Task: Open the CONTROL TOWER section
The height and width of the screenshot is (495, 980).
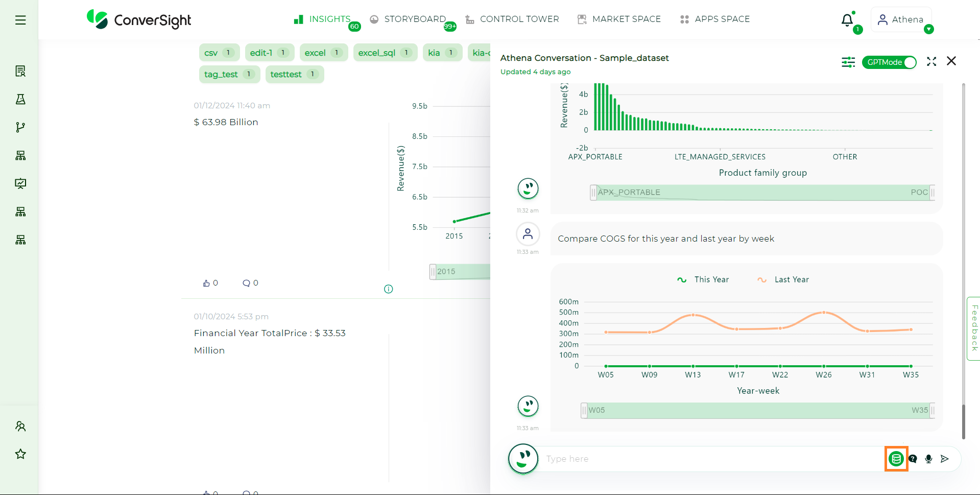Action: click(x=519, y=19)
